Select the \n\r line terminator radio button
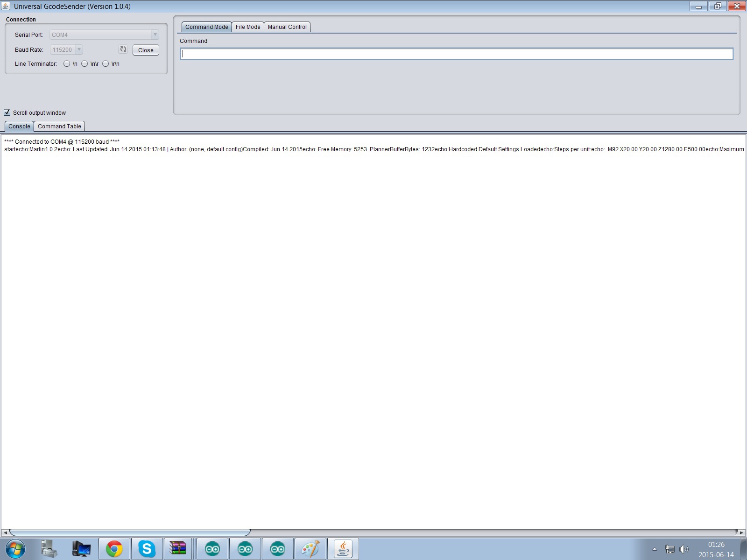Viewport: 747px width, 560px height. pyautogui.click(x=85, y=63)
